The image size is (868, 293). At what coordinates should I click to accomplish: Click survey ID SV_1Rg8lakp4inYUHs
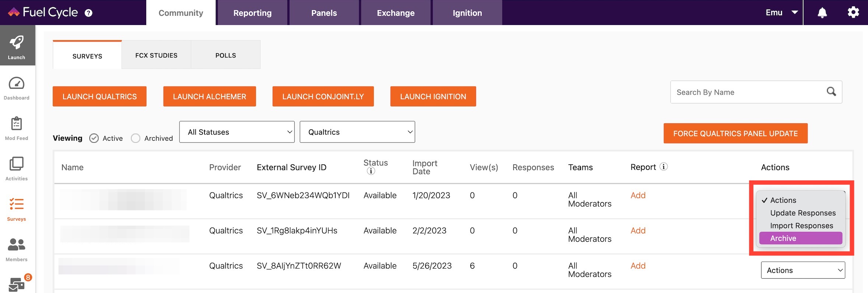(x=297, y=230)
